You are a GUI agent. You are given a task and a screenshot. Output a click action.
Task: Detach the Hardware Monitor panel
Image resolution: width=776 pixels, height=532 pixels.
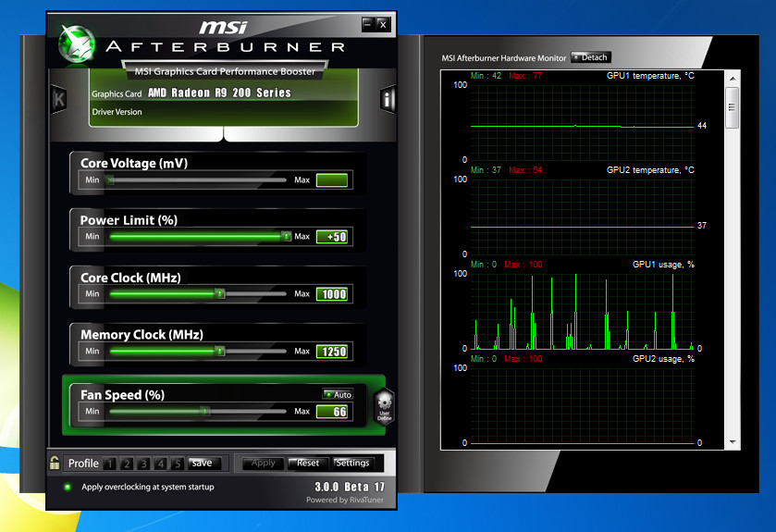[591, 57]
